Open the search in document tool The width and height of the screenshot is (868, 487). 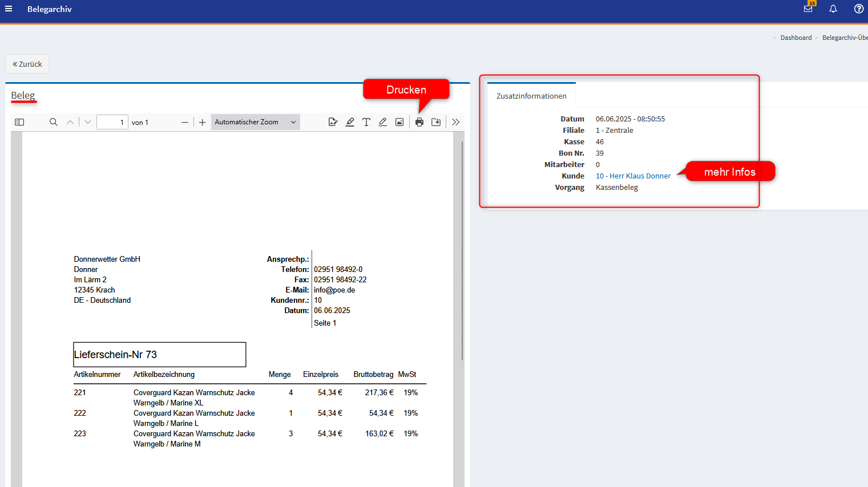point(54,122)
